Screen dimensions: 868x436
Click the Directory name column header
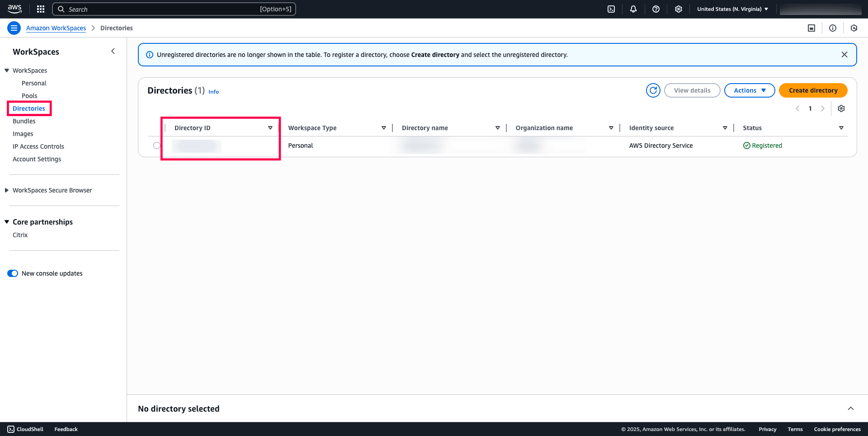[425, 128]
